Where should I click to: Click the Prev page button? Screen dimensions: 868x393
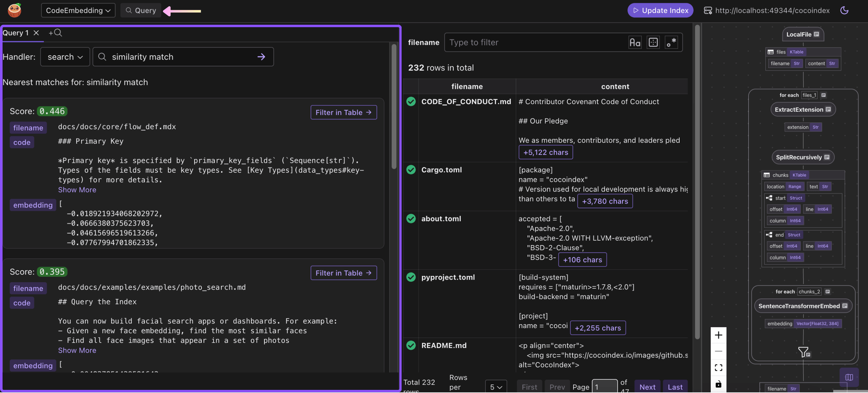[x=557, y=387]
